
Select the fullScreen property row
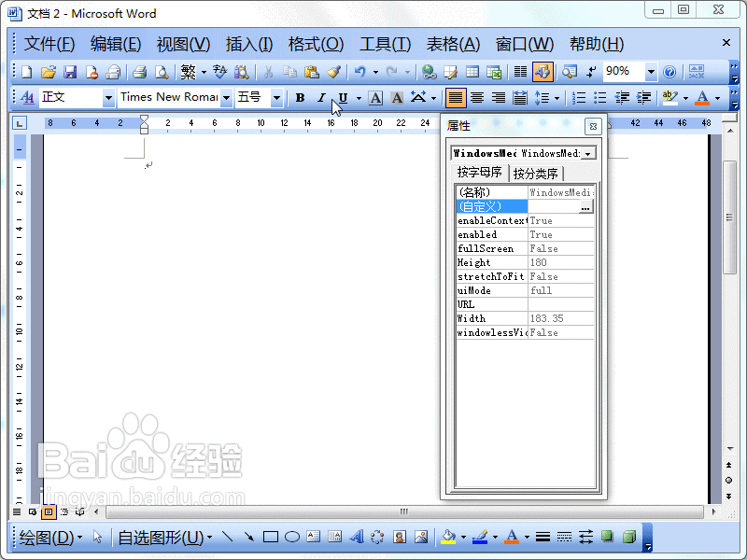click(x=525, y=248)
